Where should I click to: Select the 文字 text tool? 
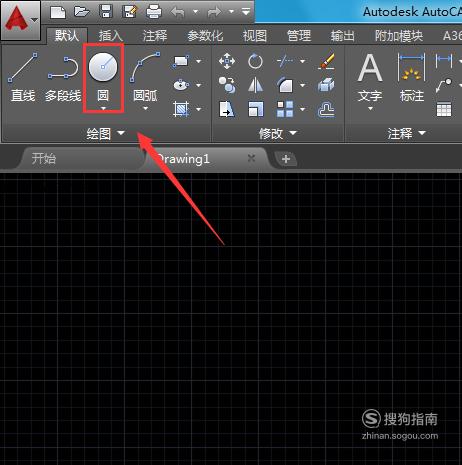tap(370, 77)
